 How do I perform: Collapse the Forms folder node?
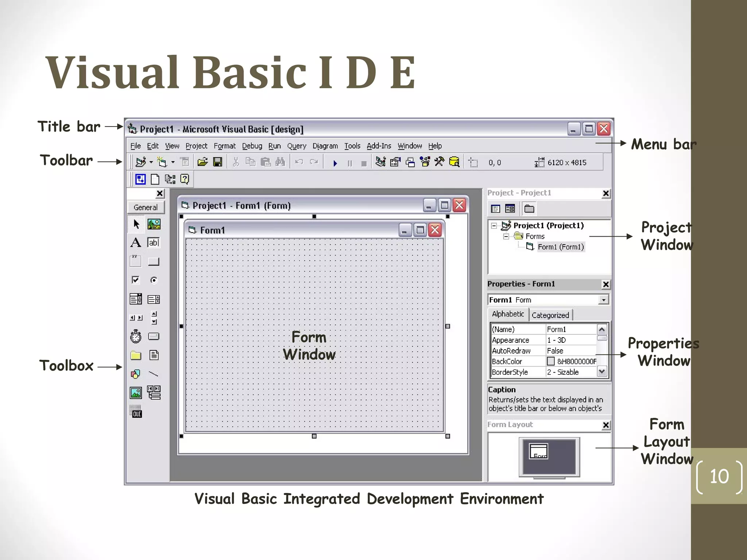coord(506,236)
